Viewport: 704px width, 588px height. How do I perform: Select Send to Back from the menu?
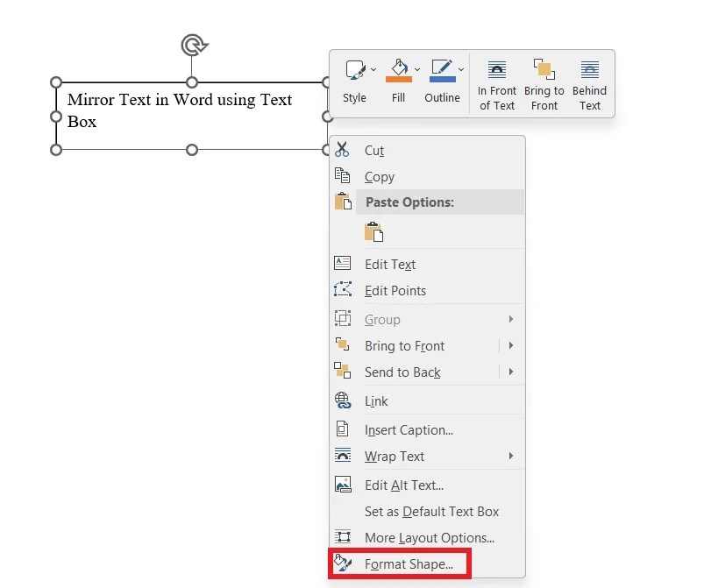pos(402,372)
